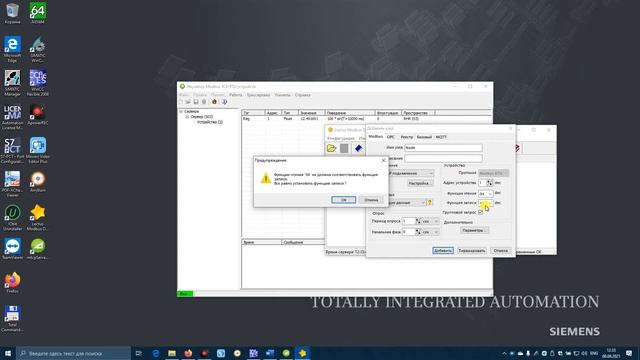Viewport: 640px width, 360px height.
Task: Switch to the Реестр tab
Action: 407,137
